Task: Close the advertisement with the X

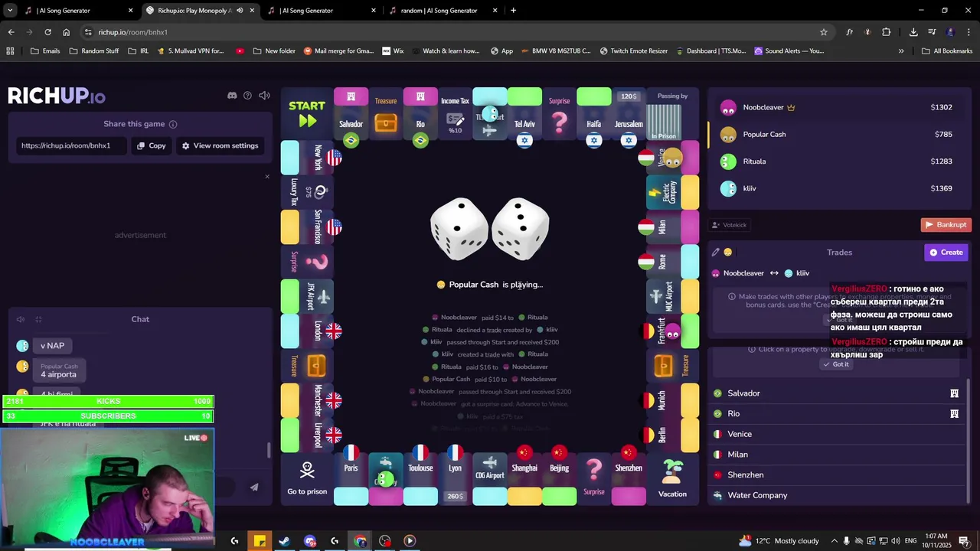Action: [267, 177]
